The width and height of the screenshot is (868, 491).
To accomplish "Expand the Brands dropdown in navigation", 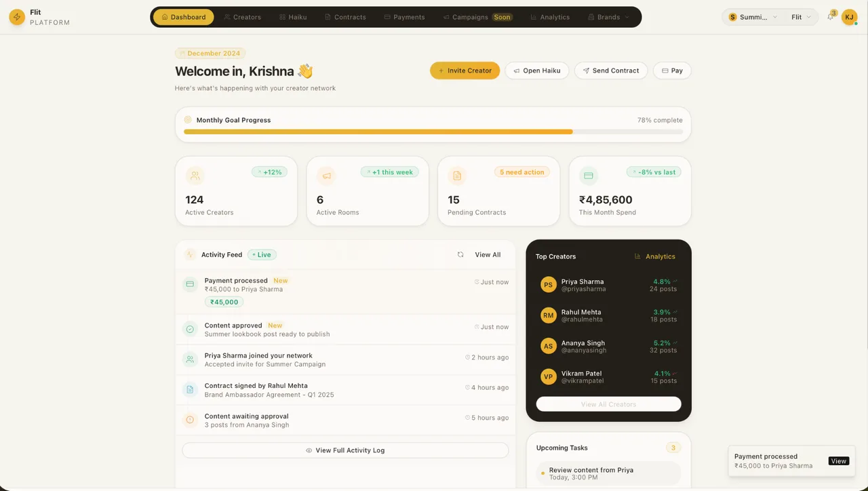I will click(609, 17).
